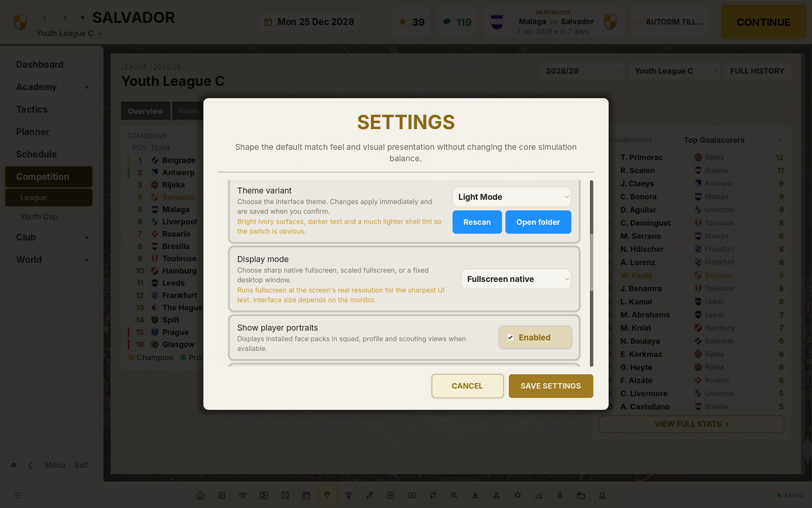Open the magnifier search icon in bottom toolbar
Viewport: 812px width, 508px height.
pyautogui.click(x=454, y=495)
